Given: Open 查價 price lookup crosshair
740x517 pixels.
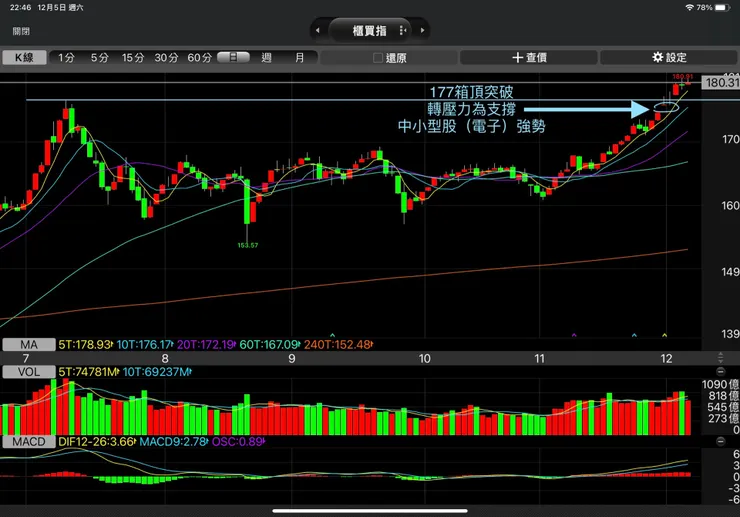Looking at the screenshot, I should tap(529, 58).
